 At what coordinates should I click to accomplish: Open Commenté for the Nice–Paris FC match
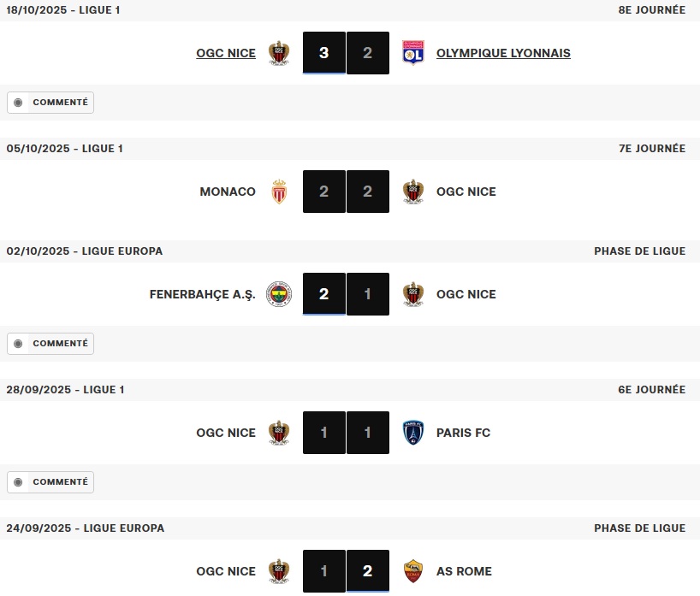(x=50, y=482)
